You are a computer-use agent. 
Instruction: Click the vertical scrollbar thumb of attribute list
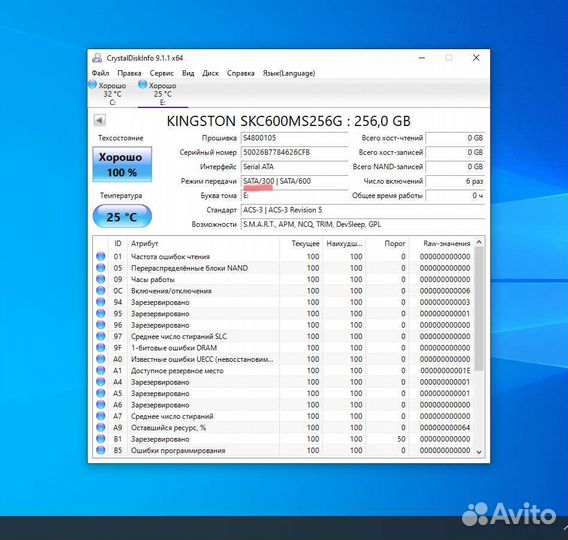click(x=479, y=309)
